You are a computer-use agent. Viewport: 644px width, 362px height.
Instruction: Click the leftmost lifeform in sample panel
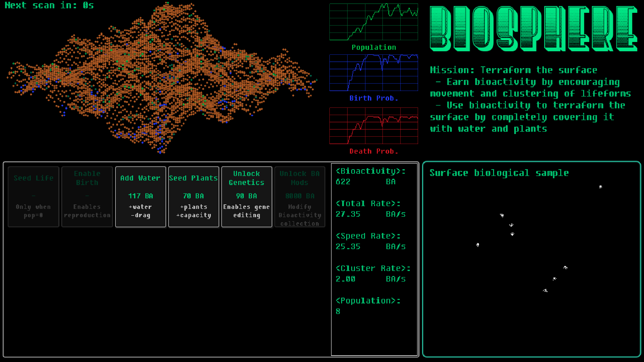[x=477, y=245]
